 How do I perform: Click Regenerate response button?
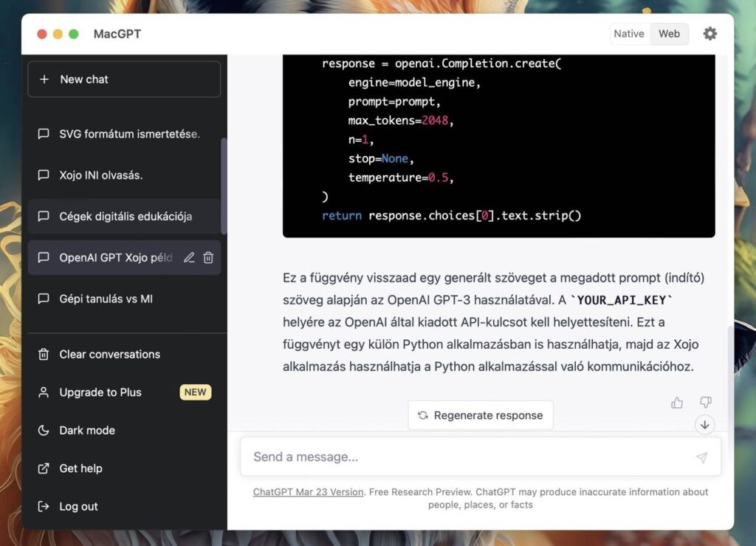pyautogui.click(x=481, y=415)
